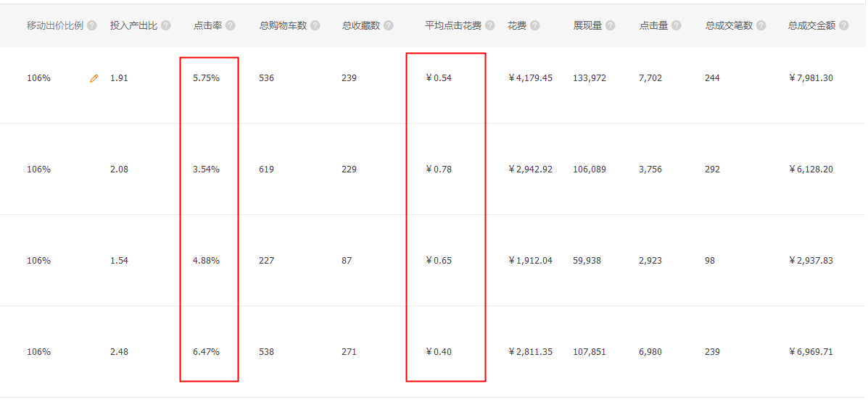Click help icon beside 总购物车数

(315, 25)
